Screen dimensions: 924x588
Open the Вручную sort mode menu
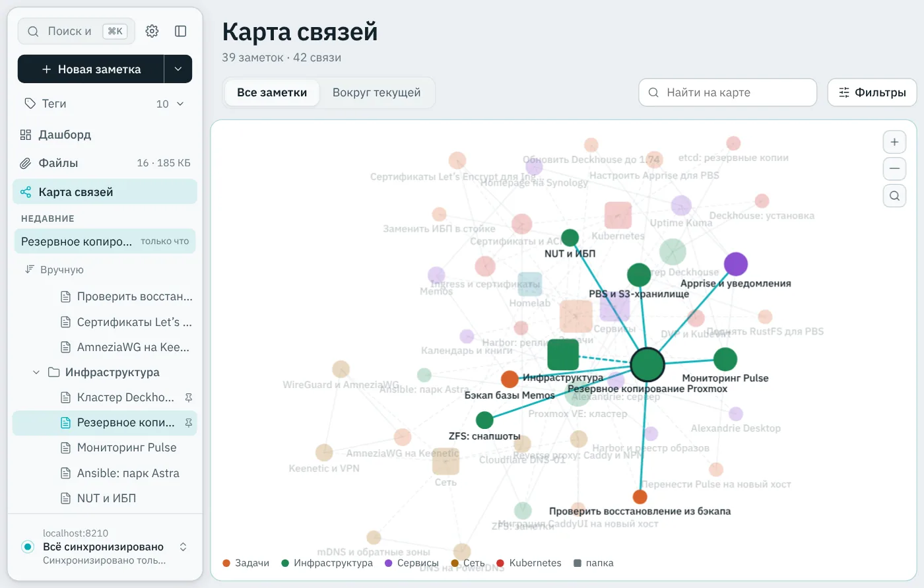(53, 269)
